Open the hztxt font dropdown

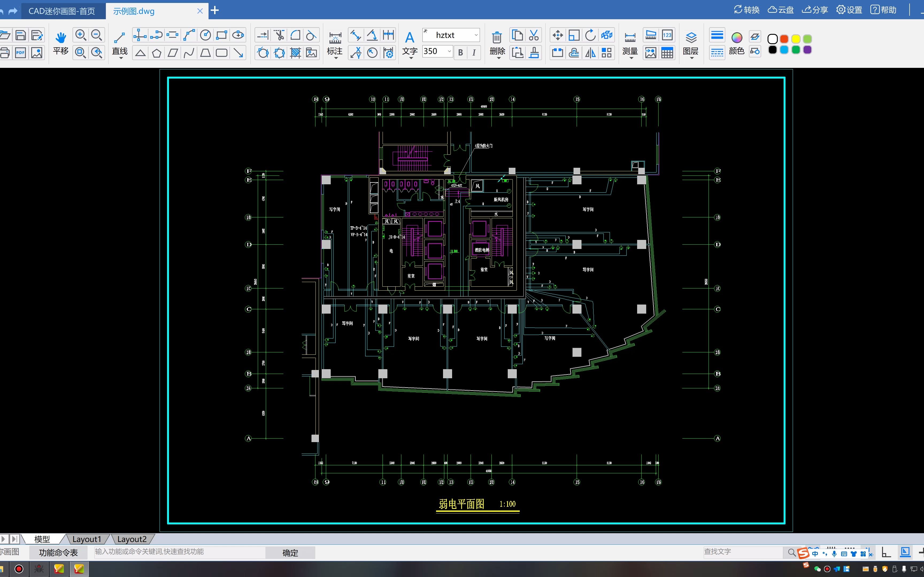click(476, 35)
